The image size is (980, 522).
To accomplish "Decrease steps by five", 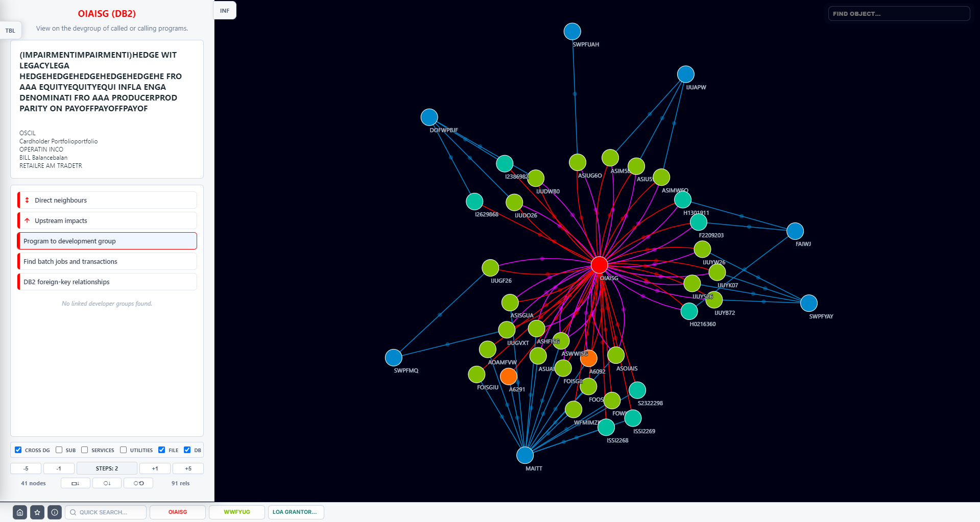I will (26, 468).
